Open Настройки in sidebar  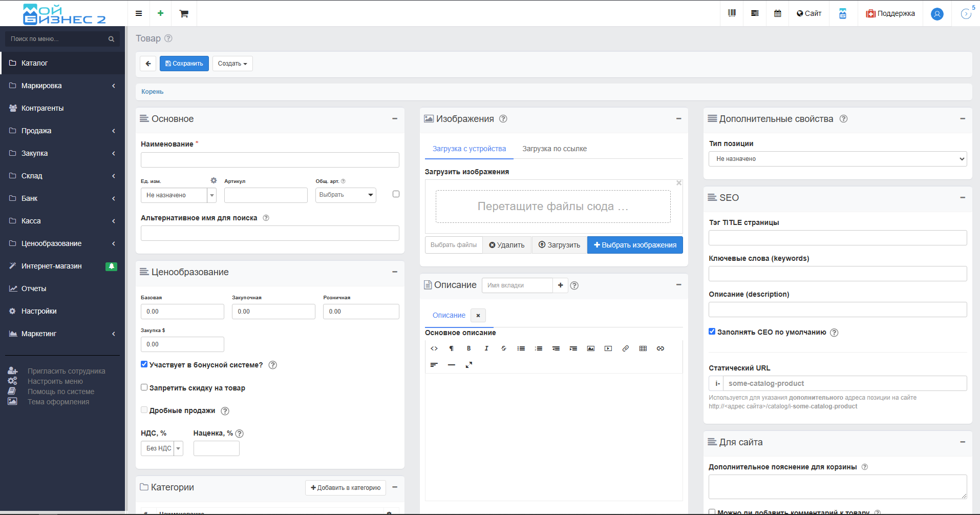tap(62, 311)
